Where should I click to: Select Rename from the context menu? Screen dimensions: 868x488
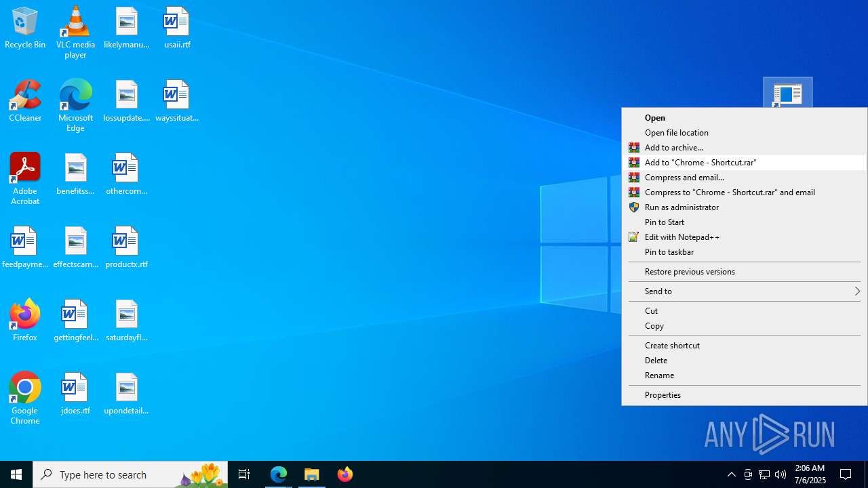[x=745, y=375]
